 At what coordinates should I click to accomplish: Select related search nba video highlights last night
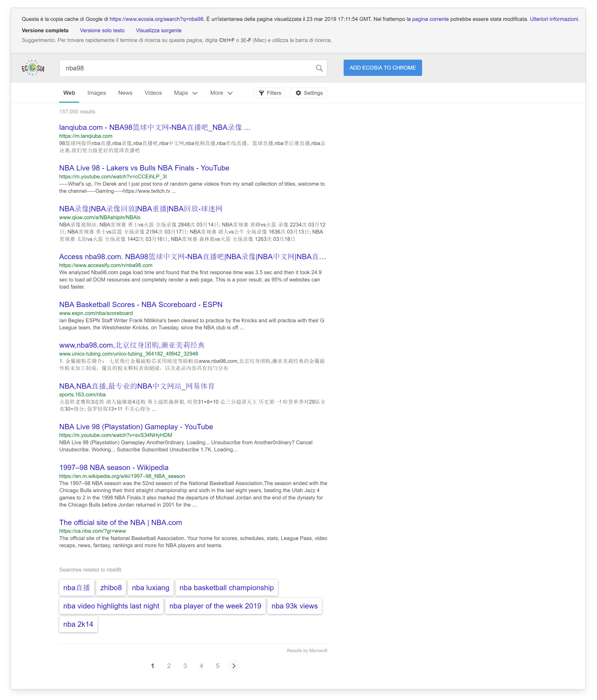tap(111, 606)
